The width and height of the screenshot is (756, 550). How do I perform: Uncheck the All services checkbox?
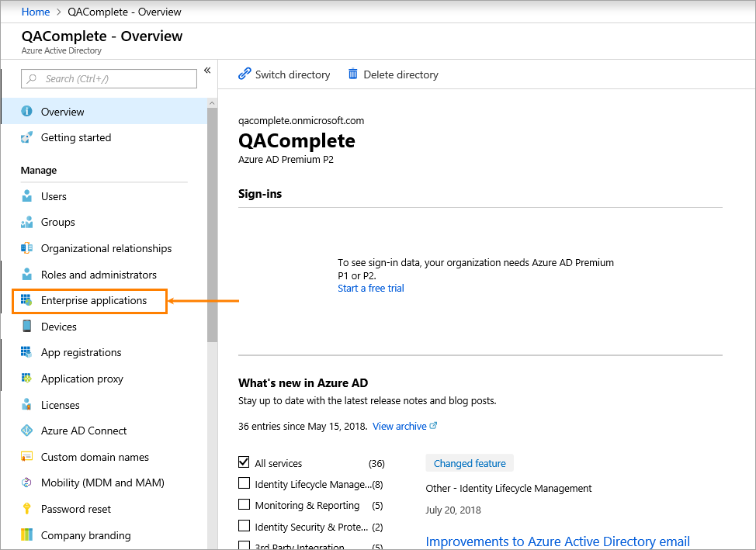pos(244,463)
